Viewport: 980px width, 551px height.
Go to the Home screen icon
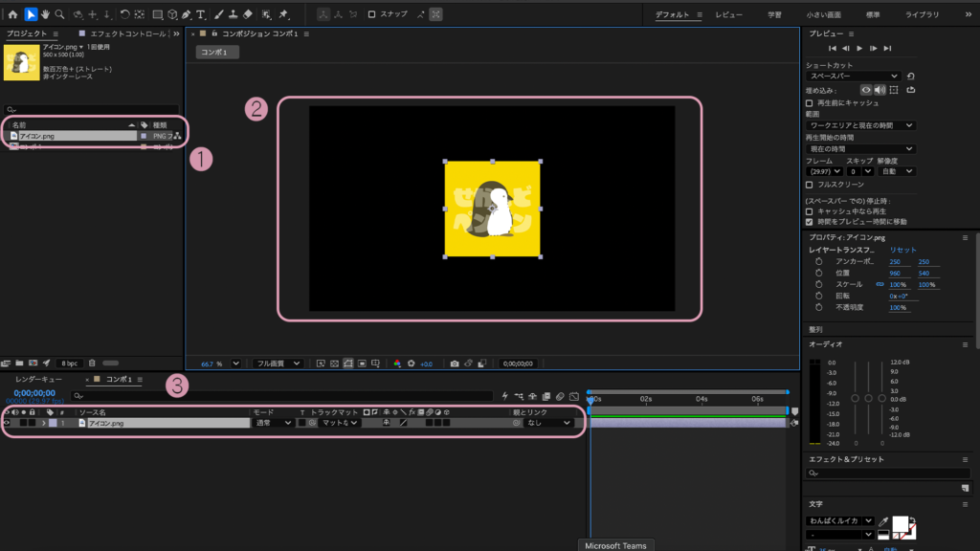coord(12,13)
